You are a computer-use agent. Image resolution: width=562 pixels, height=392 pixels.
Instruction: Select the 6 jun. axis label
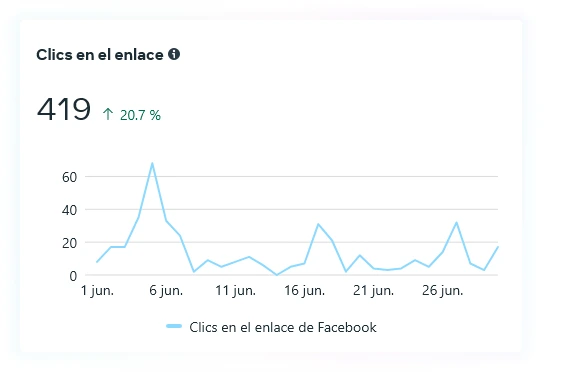point(166,291)
